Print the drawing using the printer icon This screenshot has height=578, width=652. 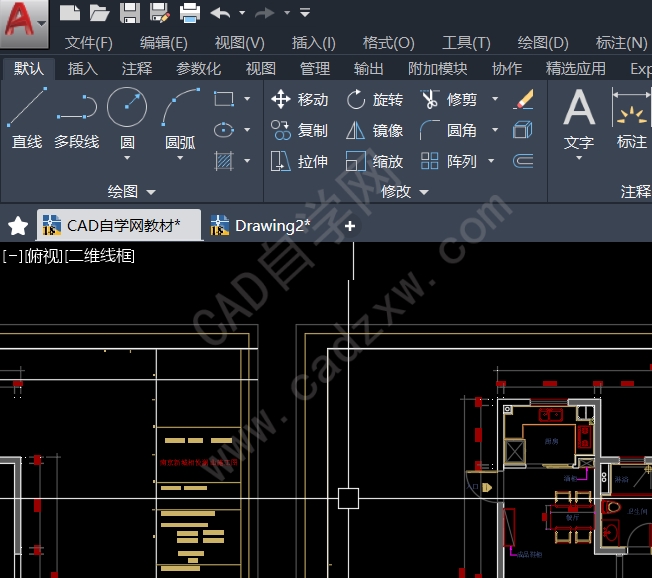(x=190, y=12)
